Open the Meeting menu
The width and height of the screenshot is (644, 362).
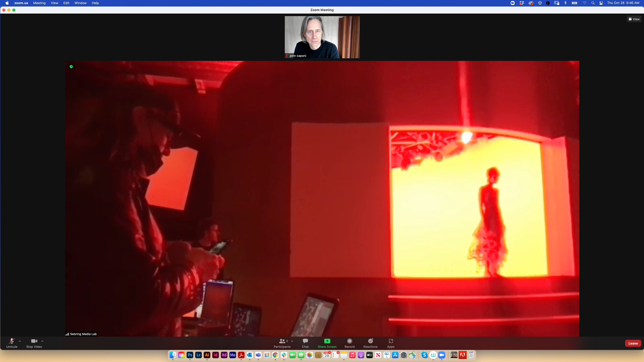pyautogui.click(x=40, y=3)
